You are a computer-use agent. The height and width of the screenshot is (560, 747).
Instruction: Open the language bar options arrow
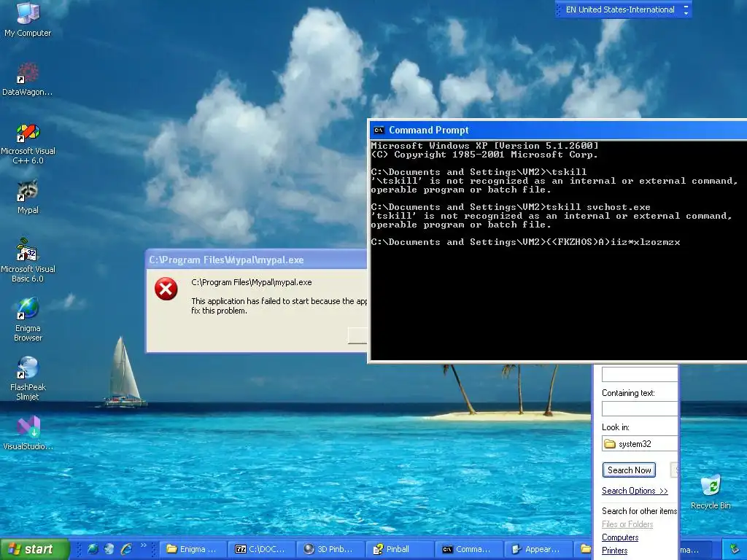pyautogui.click(x=686, y=13)
